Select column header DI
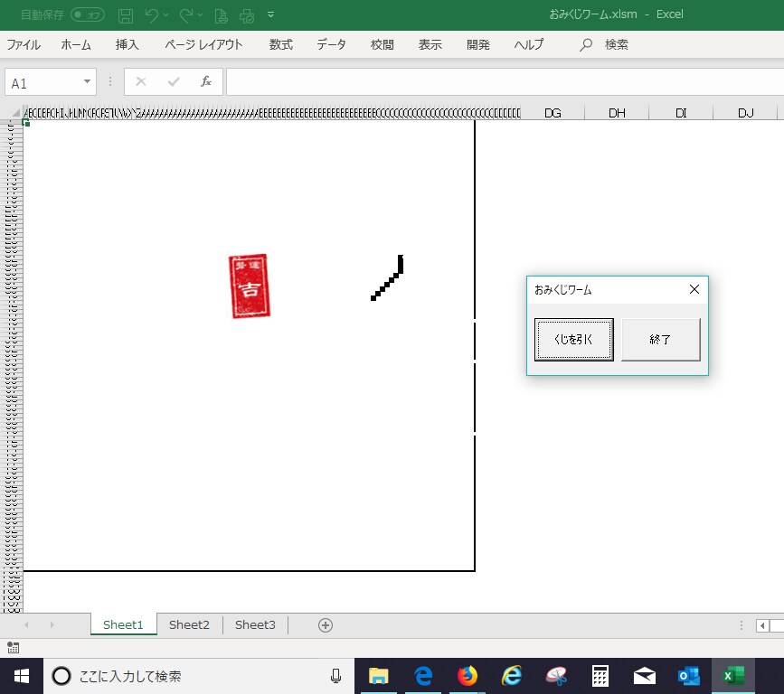The image size is (784, 694). pyautogui.click(x=681, y=113)
